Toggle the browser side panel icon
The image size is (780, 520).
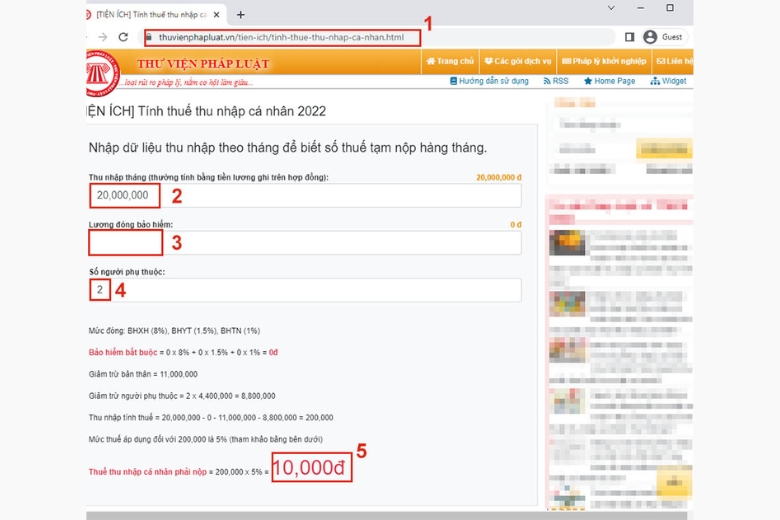[630, 37]
